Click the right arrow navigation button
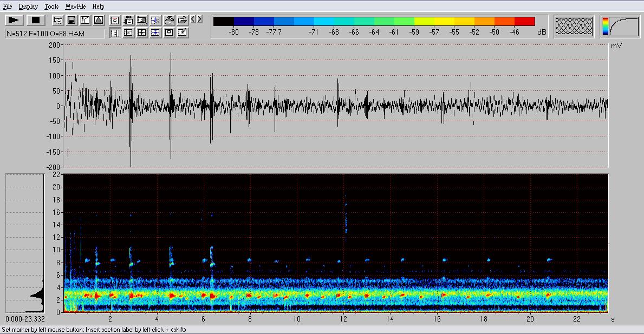This screenshot has height=334, width=644. point(199,19)
